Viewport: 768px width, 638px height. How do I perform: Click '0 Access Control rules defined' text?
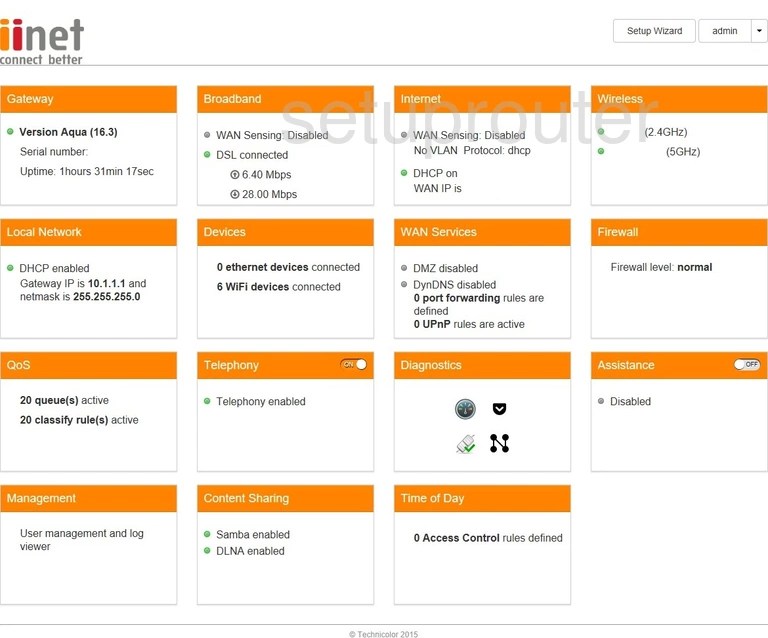(x=488, y=538)
